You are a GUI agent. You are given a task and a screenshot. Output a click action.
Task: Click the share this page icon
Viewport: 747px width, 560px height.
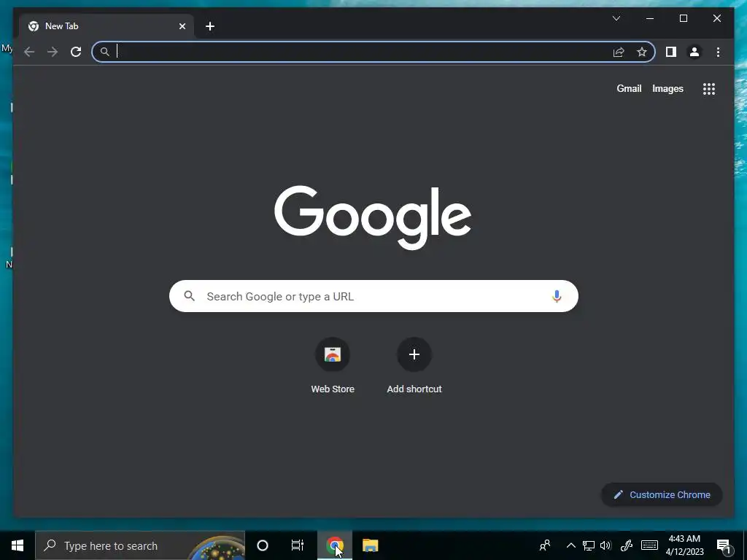click(619, 52)
